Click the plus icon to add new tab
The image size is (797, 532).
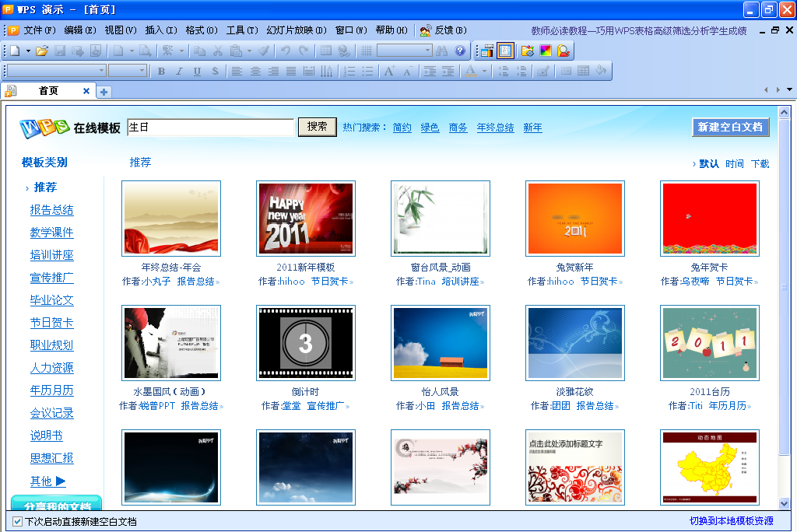[x=104, y=92]
